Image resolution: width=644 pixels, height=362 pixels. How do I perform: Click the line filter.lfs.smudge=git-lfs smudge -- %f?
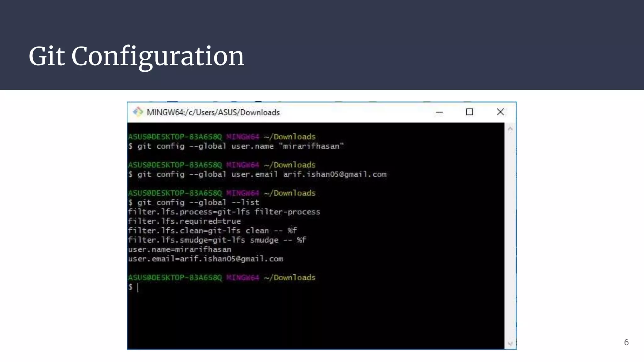click(x=217, y=240)
